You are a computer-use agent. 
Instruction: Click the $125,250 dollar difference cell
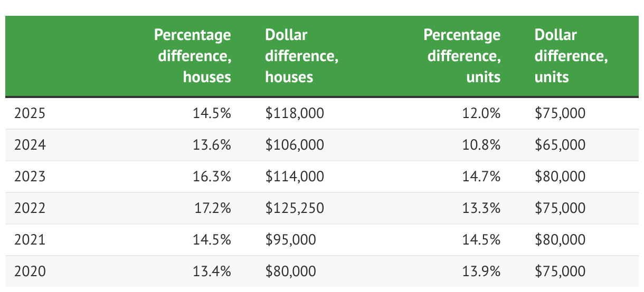point(295,208)
